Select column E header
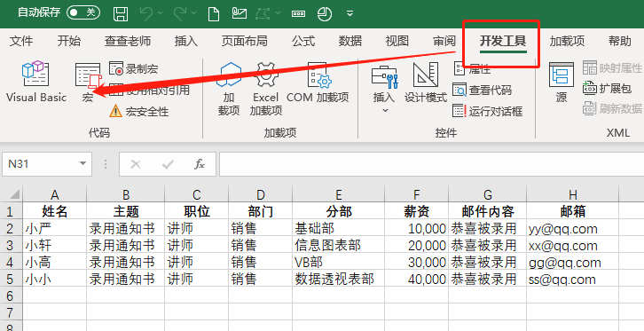This screenshot has height=331, width=644. [x=339, y=194]
